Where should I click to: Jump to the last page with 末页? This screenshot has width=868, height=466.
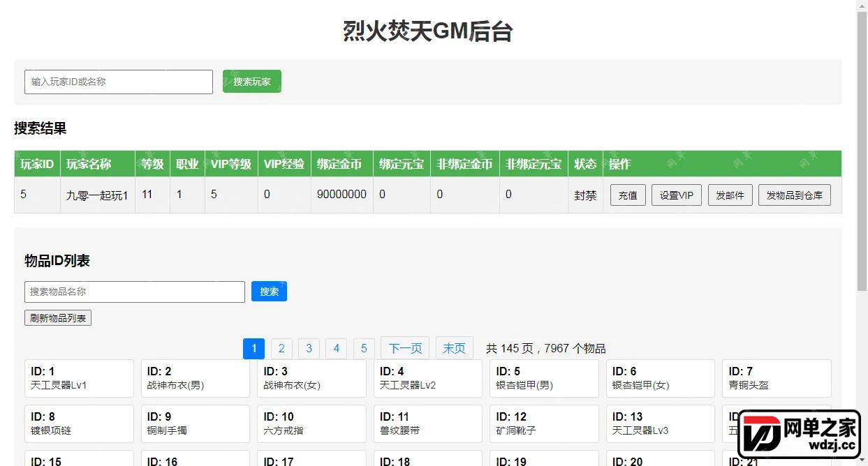click(455, 348)
